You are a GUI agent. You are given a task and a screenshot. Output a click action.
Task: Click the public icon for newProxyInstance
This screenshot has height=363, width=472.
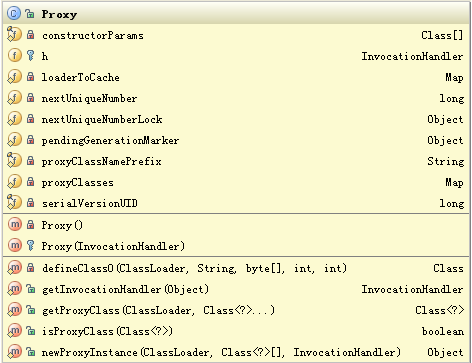[30, 352]
